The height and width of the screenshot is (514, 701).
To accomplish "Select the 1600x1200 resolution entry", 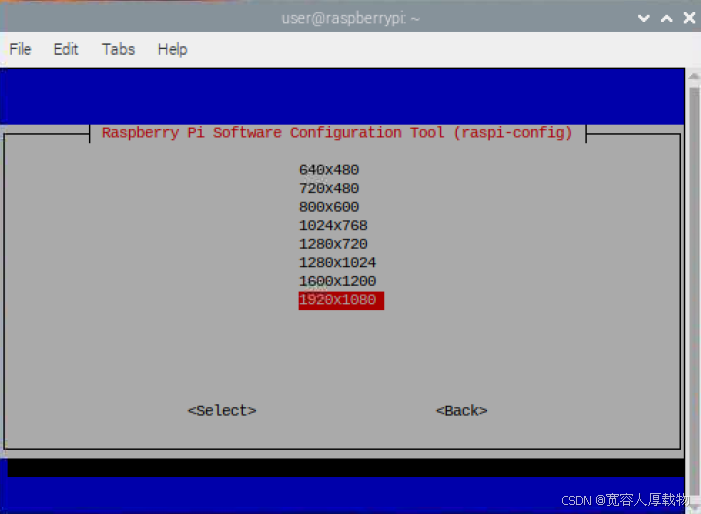I will [x=338, y=281].
